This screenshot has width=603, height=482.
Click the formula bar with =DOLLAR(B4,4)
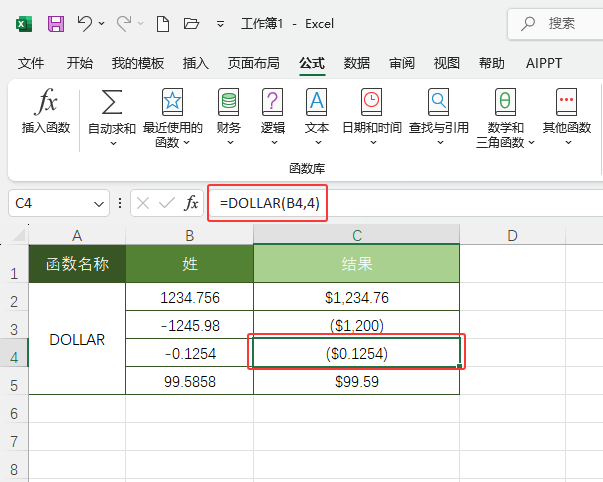pos(406,203)
